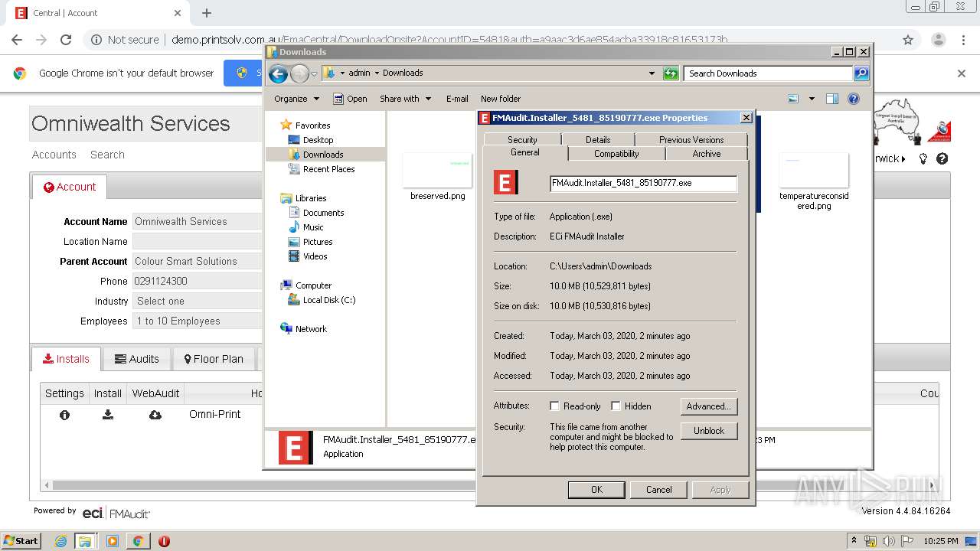This screenshot has height=551, width=980.
Task: Expand the Share with dropdown
Action: pyautogui.click(x=405, y=99)
